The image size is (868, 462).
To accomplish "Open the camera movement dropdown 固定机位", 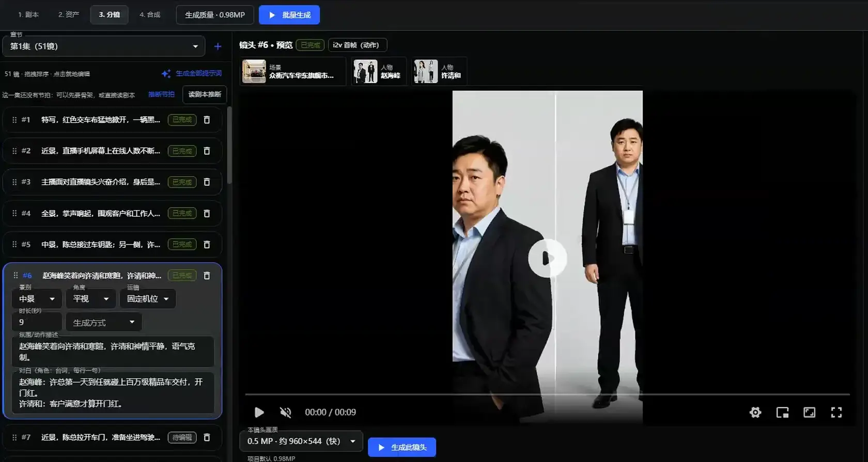I will coord(147,299).
